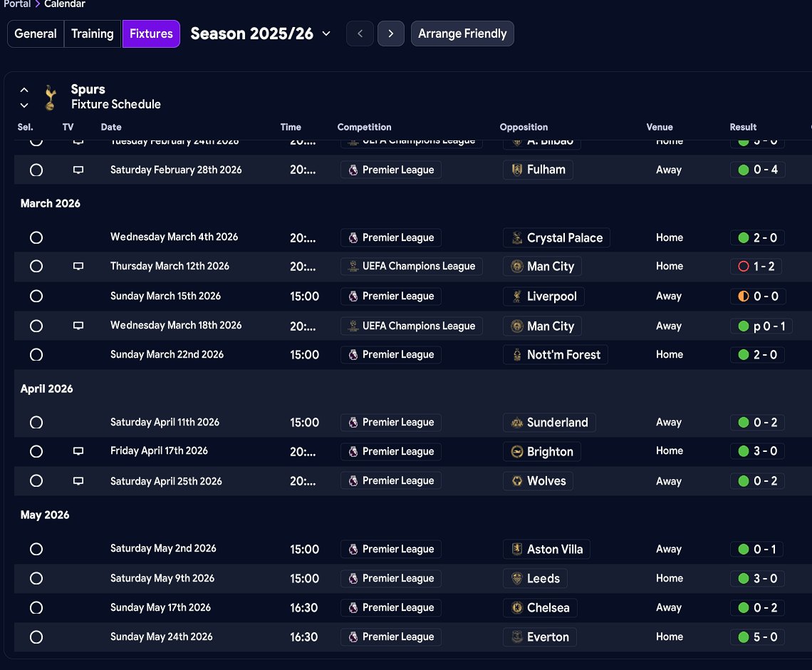Collapse the Spurs fixture schedule with up chevron
The width and height of the screenshot is (812, 670).
click(x=24, y=90)
